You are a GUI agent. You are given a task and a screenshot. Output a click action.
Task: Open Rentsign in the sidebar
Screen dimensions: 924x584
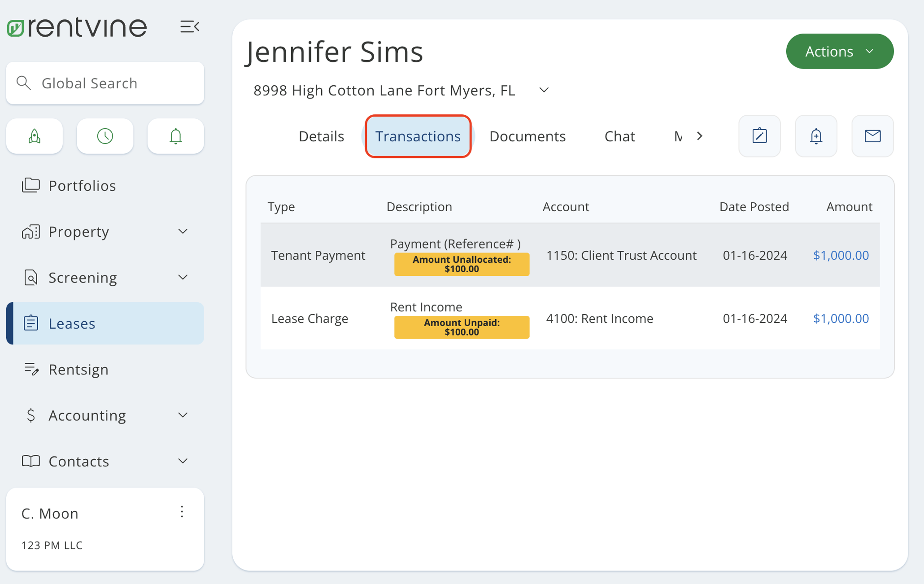pos(78,369)
